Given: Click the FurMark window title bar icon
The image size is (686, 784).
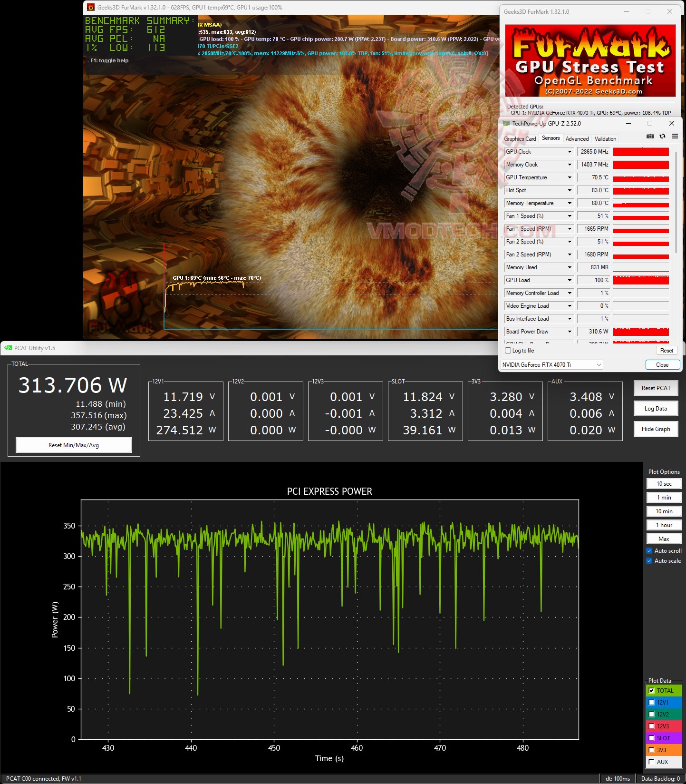Looking at the screenshot, I should coord(91,7).
